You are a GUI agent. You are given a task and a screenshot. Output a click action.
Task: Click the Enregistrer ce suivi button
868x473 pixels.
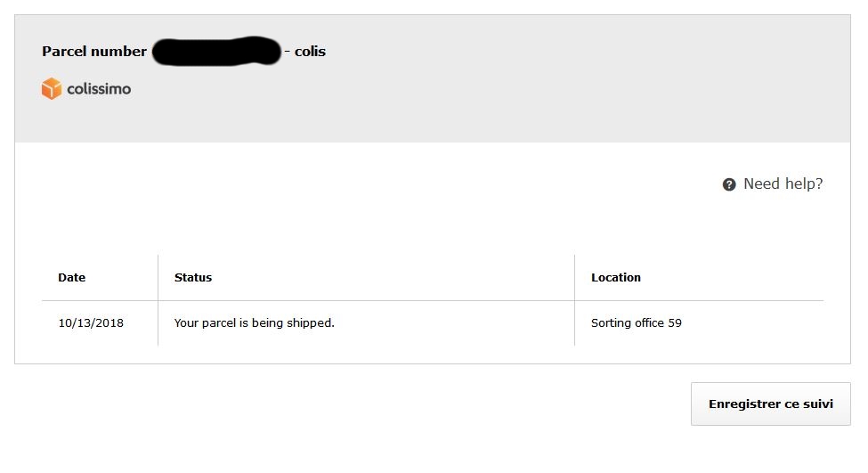click(x=771, y=404)
